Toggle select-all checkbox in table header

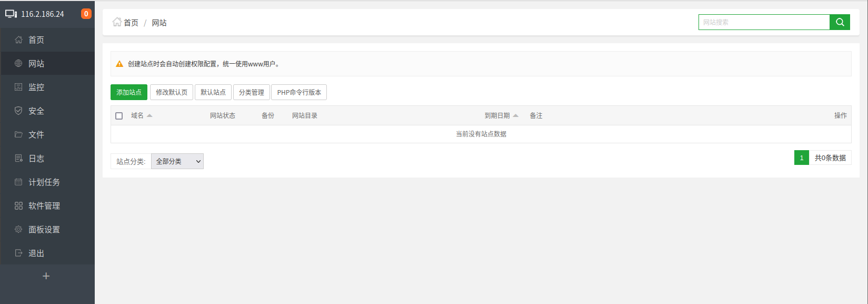pyautogui.click(x=119, y=116)
